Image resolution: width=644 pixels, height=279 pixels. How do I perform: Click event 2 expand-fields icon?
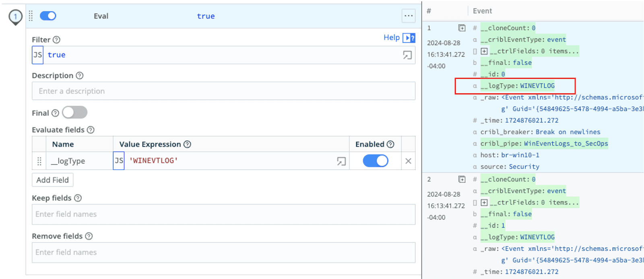click(x=462, y=179)
